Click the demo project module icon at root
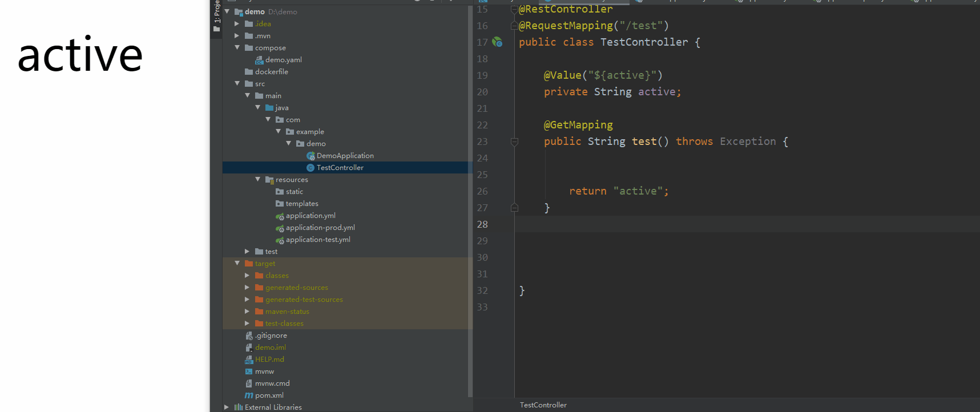Viewport: 980px width, 412px height. (x=239, y=12)
